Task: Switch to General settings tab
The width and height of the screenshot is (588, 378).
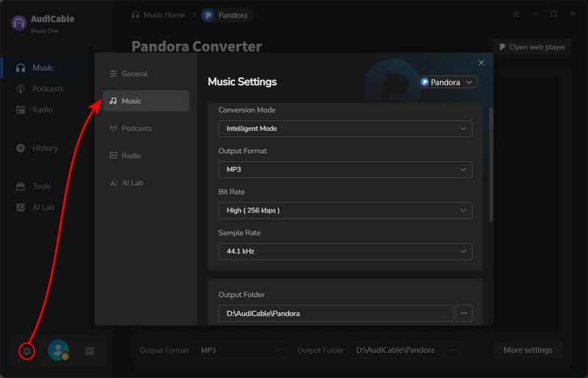Action: coord(146,74)
